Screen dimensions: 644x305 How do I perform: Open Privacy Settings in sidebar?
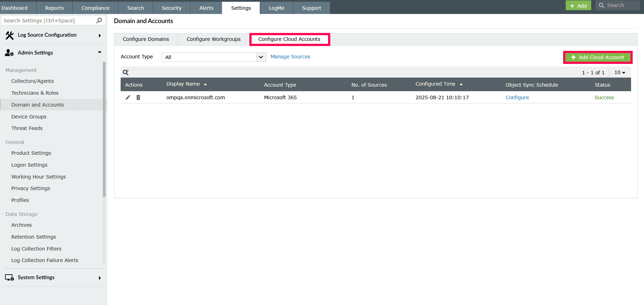tap(31, 188)
